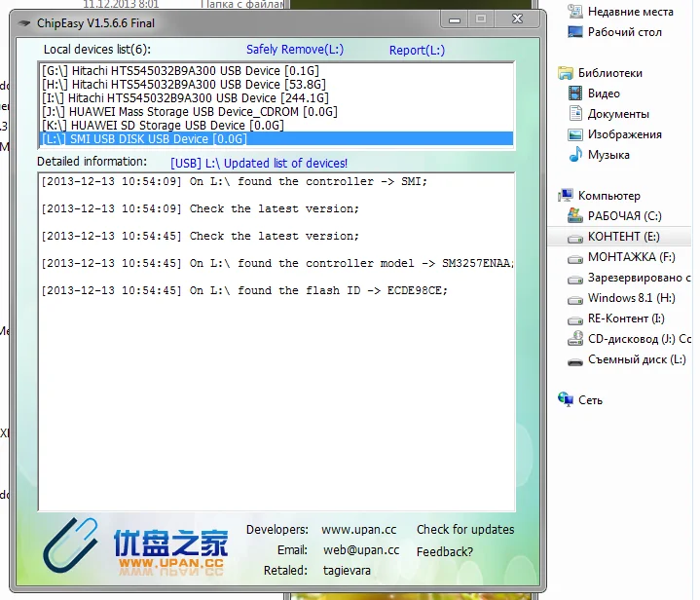Open the Изображения library
700x600 pixels.
[x=625, y=134]
